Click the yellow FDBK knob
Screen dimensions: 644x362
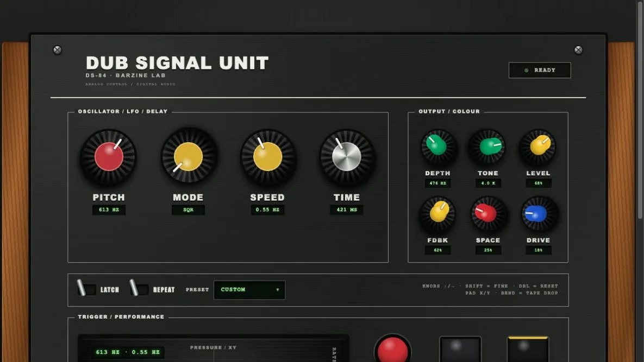437,214
